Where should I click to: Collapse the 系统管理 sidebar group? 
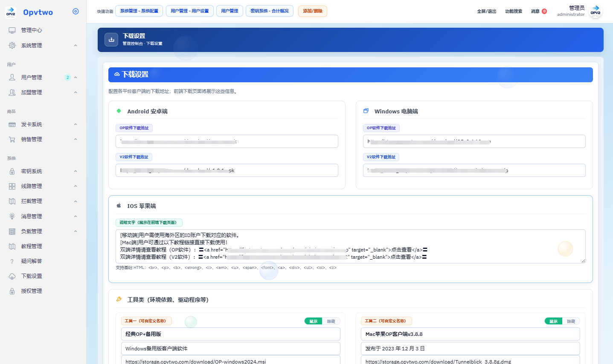click(x=76, y=46)
